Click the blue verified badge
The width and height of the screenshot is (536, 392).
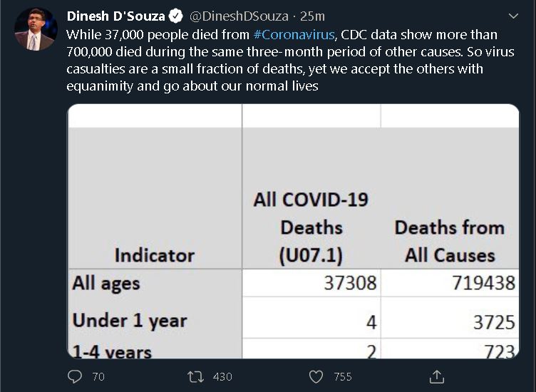pos(176,16)
